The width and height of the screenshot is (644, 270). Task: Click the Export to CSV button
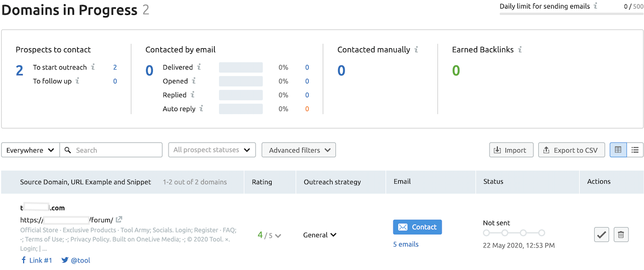click(571, 150)
